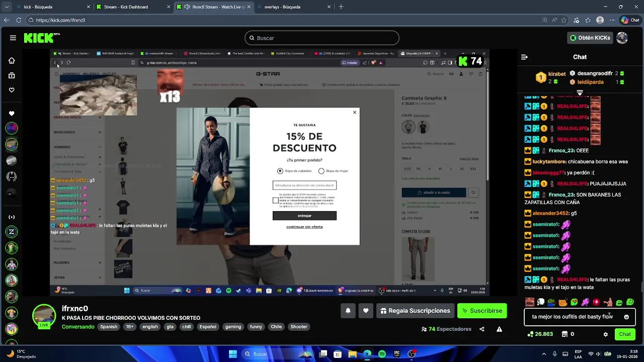This screenshot has width=644, height=362.
Task: Select the 'ifrxnc0 Stream' browser tab
Action: tap(213, 7)
